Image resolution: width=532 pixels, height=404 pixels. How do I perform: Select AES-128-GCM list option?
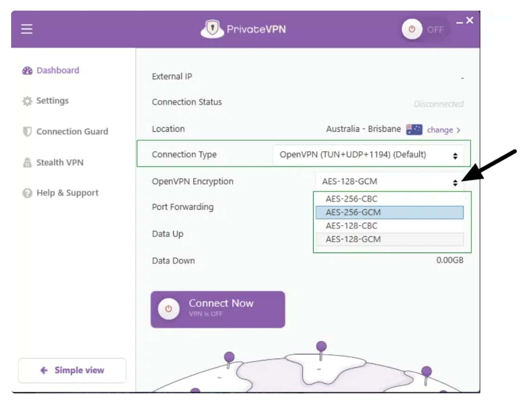(x=389, y=239)
